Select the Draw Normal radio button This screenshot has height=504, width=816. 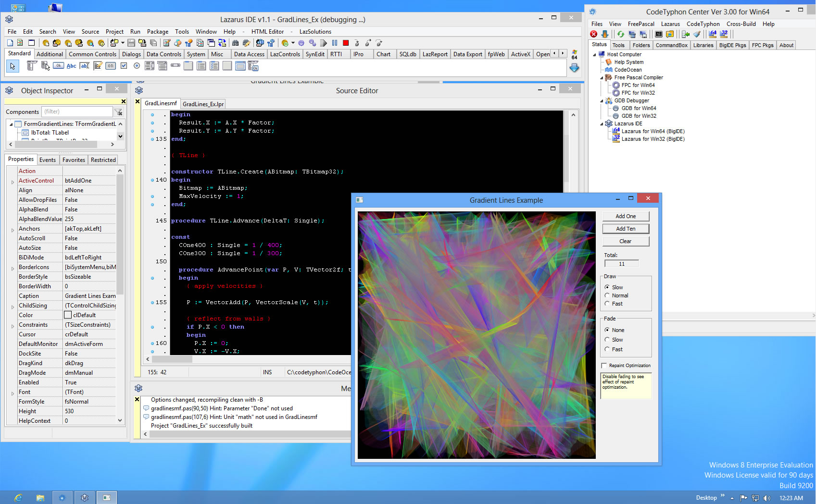607,295
